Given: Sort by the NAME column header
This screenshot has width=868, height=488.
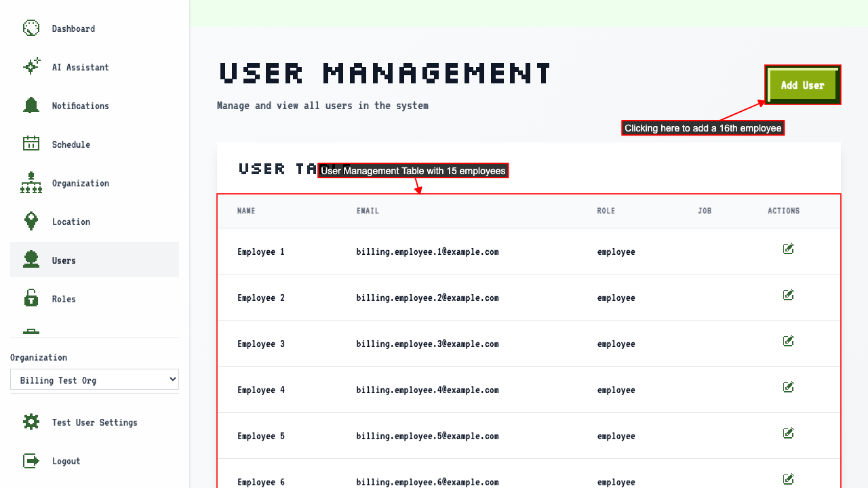Looking at the screenshot, I should [x=246, y=211].
